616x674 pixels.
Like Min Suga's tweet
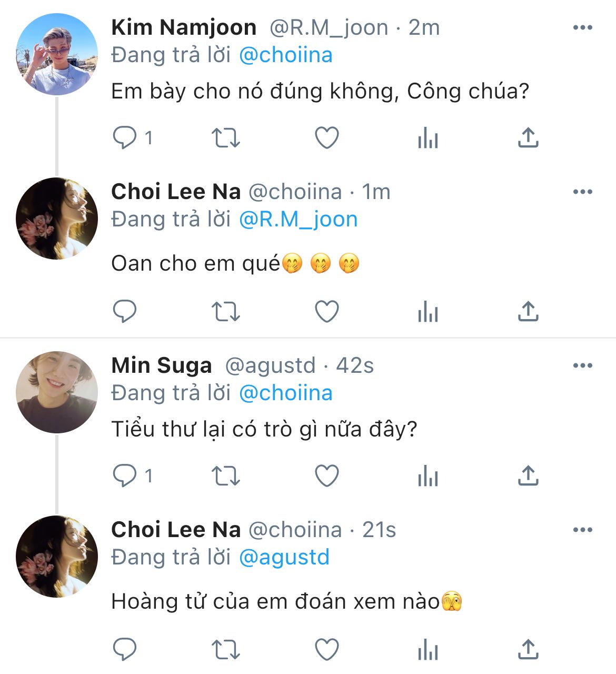[326, 476]
